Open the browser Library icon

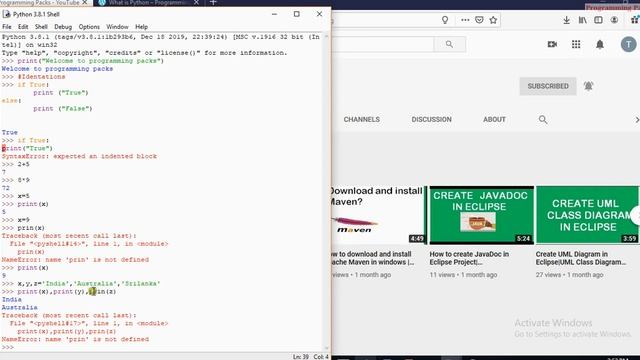coord(582,20)
